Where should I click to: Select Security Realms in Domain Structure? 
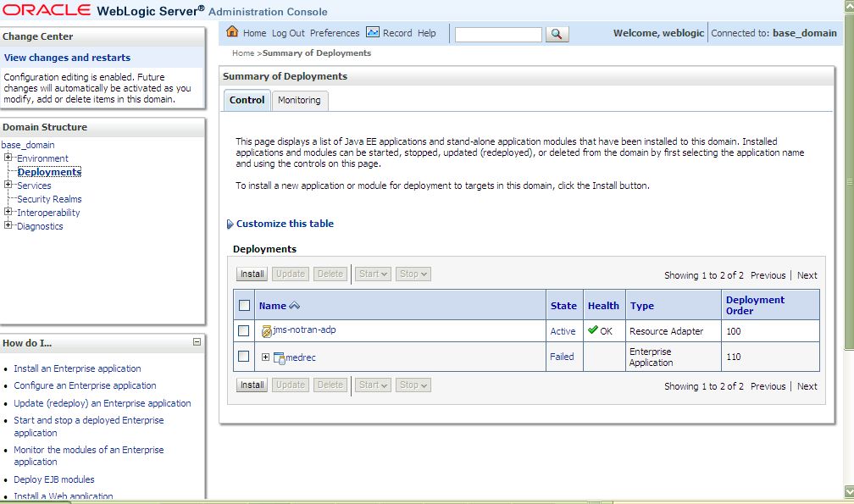pos(49,199)
